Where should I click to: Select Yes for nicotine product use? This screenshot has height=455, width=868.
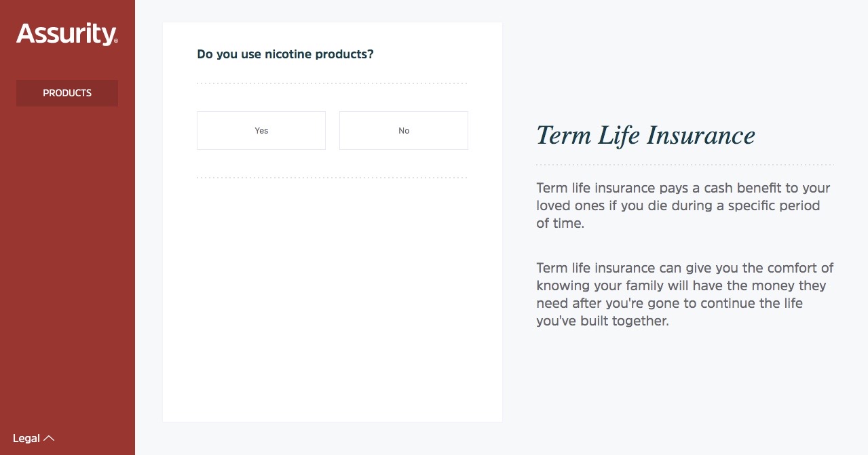[261, 130]
